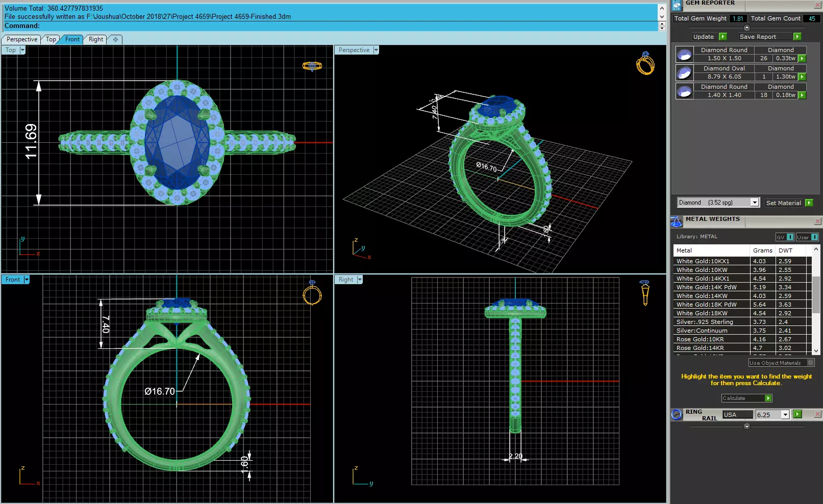Click the green arrow on the 0.18tw row
The image size is (823, 504).
pyautogui.click(x=802, y=95)
